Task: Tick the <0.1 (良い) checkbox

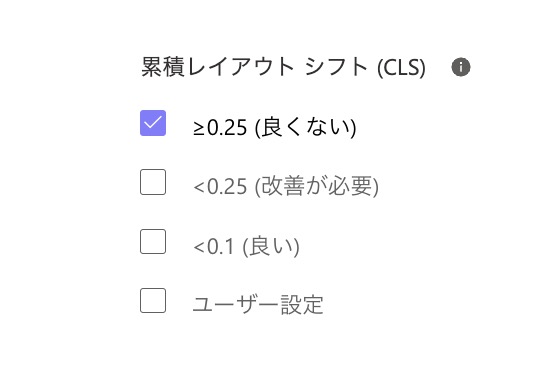Action: click(153, 242)
